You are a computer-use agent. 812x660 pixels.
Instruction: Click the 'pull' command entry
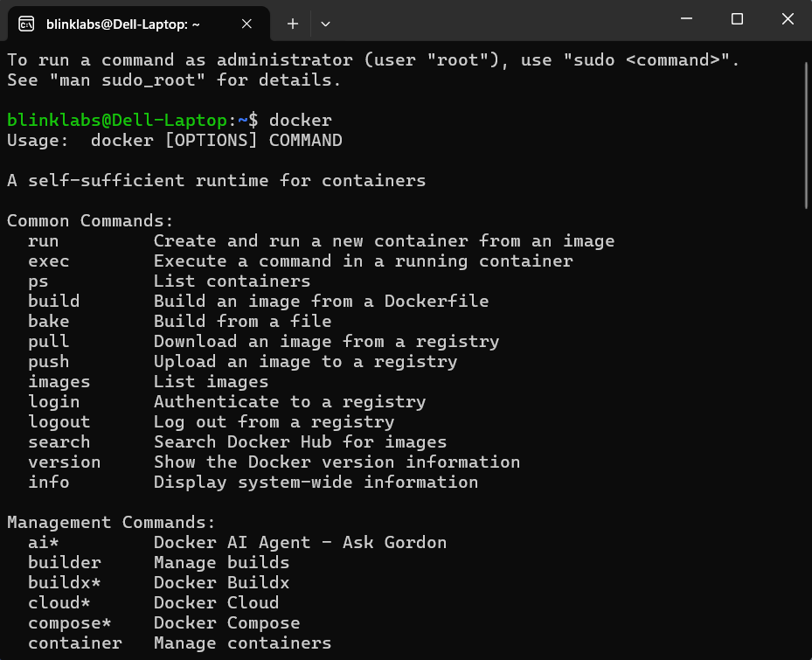(x=48, y=341)
